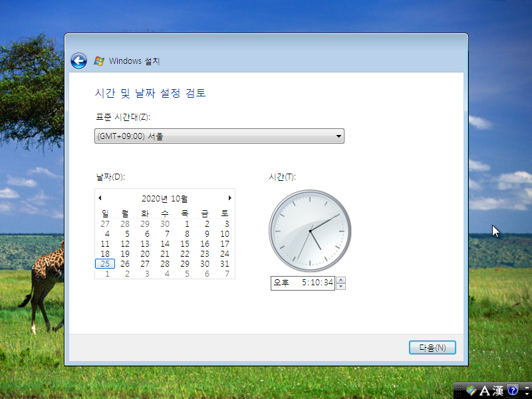Screen dimensions: 532x399
Task: Click the analog clock face
Action: pyautogui.click(x=310, y=231)
